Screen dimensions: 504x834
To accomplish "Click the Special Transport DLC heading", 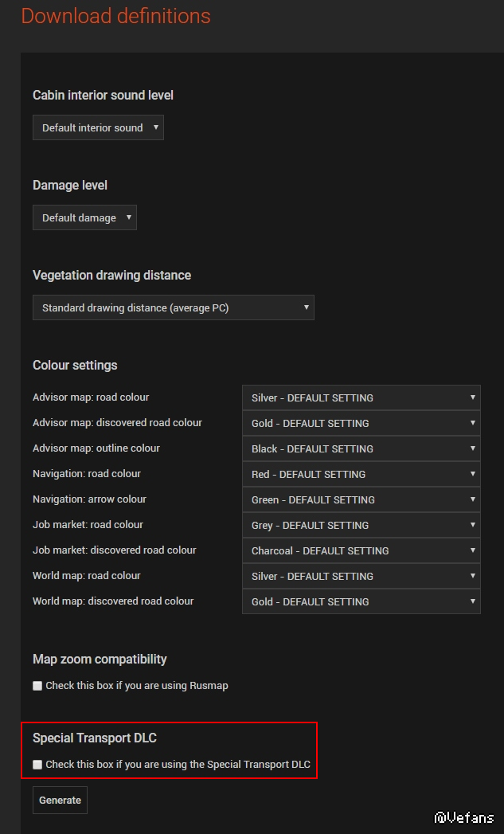I will point(95,738).
